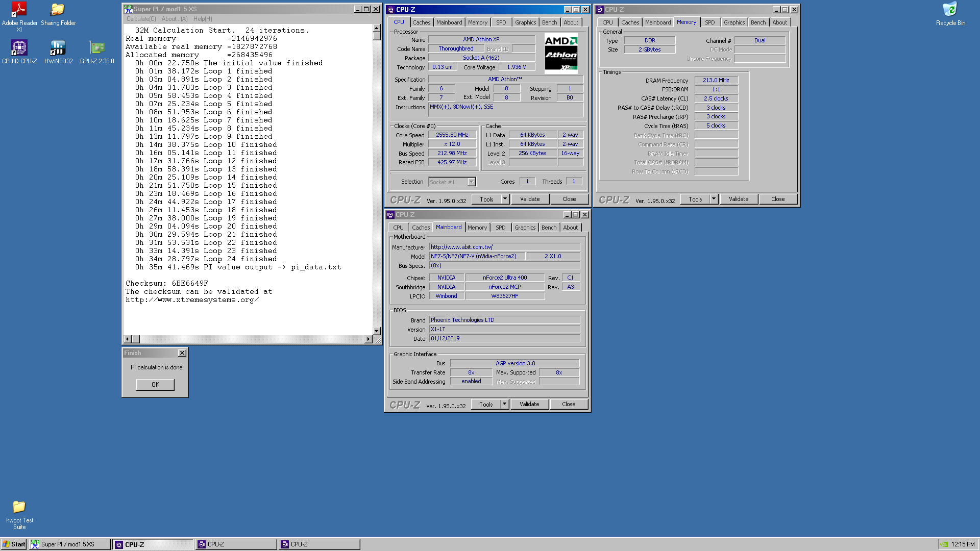Viewport: 980px width, 551px height.
Task: Click Validate in Memory window
Action: tap(739, 199)
